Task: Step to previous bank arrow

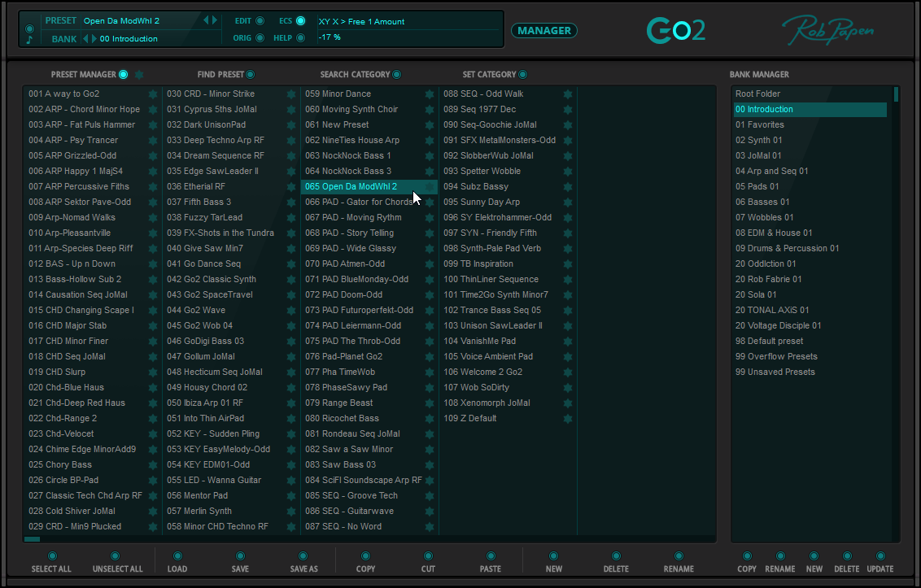Action: pos(85,39)
